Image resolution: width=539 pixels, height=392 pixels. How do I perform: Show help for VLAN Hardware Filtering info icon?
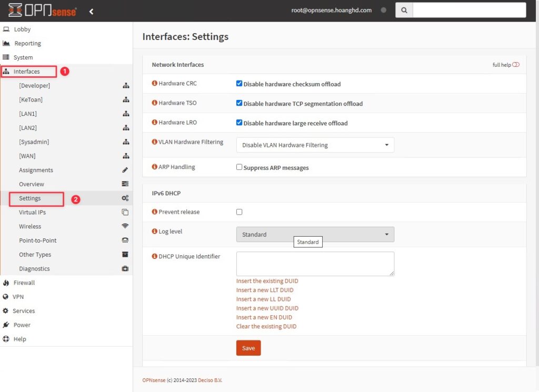click(x=154, y=142)
